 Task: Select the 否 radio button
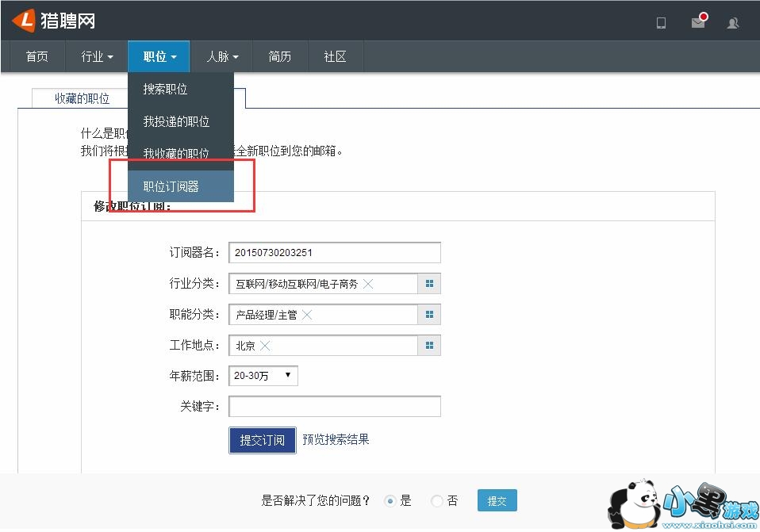(x=436, y=501)
